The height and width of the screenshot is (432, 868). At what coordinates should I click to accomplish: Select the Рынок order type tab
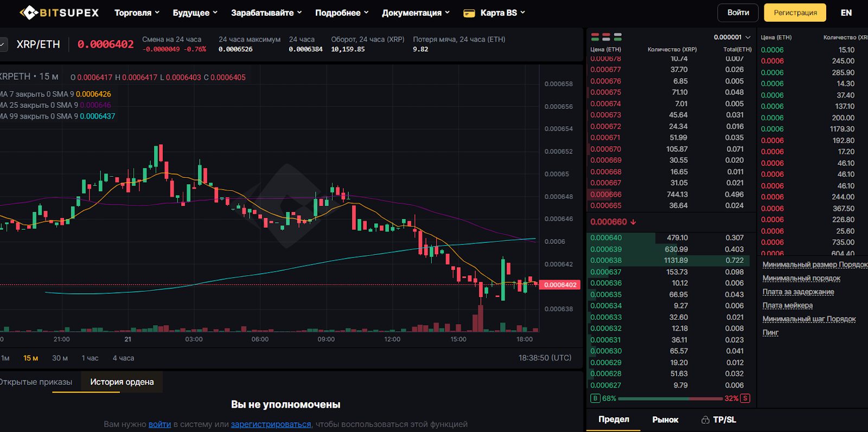665,420
